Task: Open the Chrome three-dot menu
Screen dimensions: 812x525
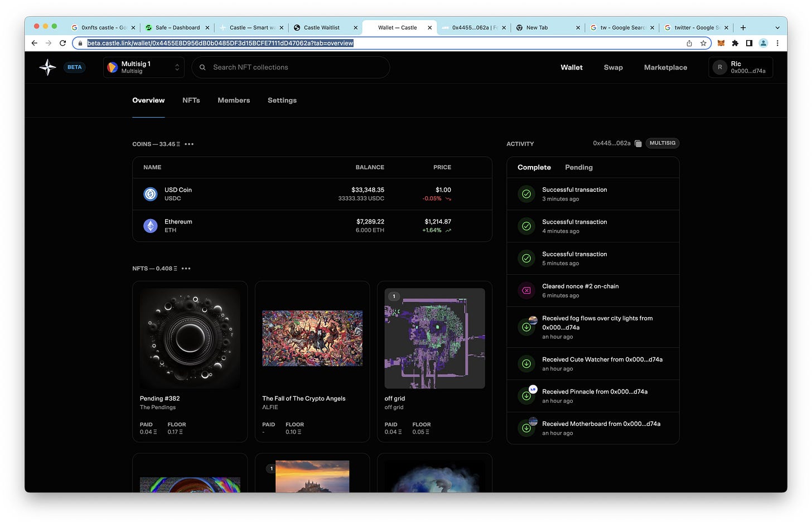Action: (777, 43)
